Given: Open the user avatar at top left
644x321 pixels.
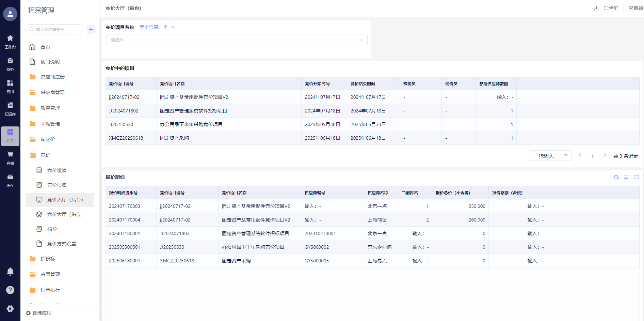Looking at the screenshot, I should pos(10,14).
